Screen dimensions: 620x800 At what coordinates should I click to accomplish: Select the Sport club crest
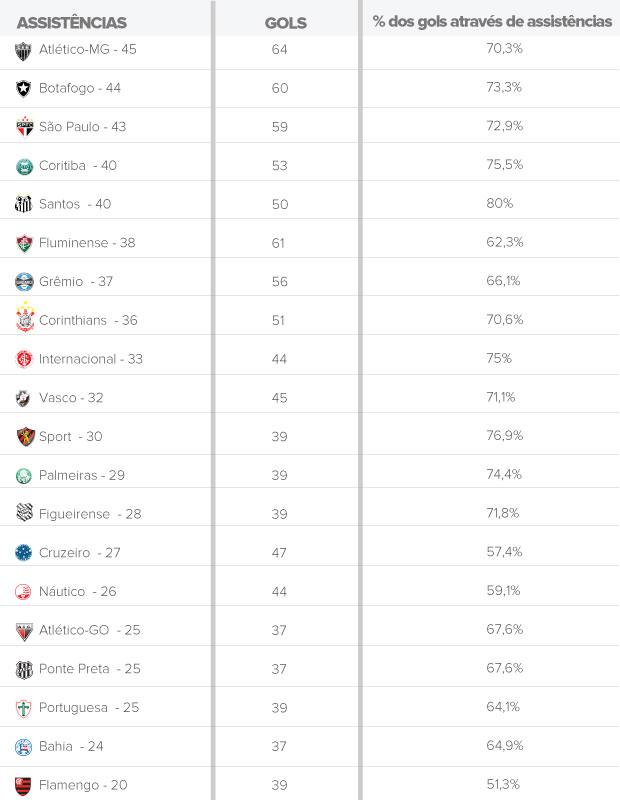pos(24,437)
